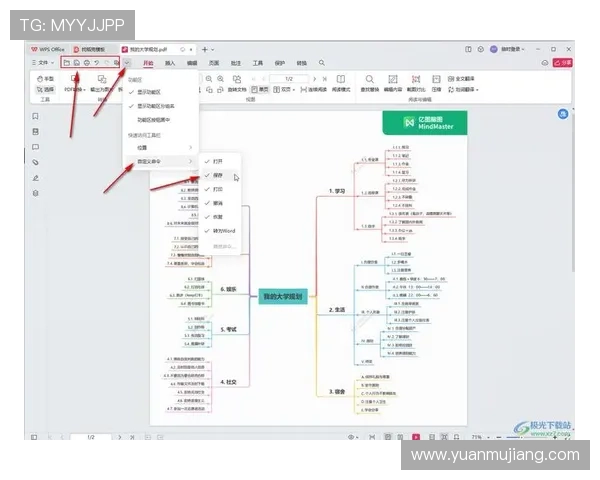The height and width of the screenshot is (480, 600).
Task: Click the Save icon in quick access toolbar
Action: point(77,63)
